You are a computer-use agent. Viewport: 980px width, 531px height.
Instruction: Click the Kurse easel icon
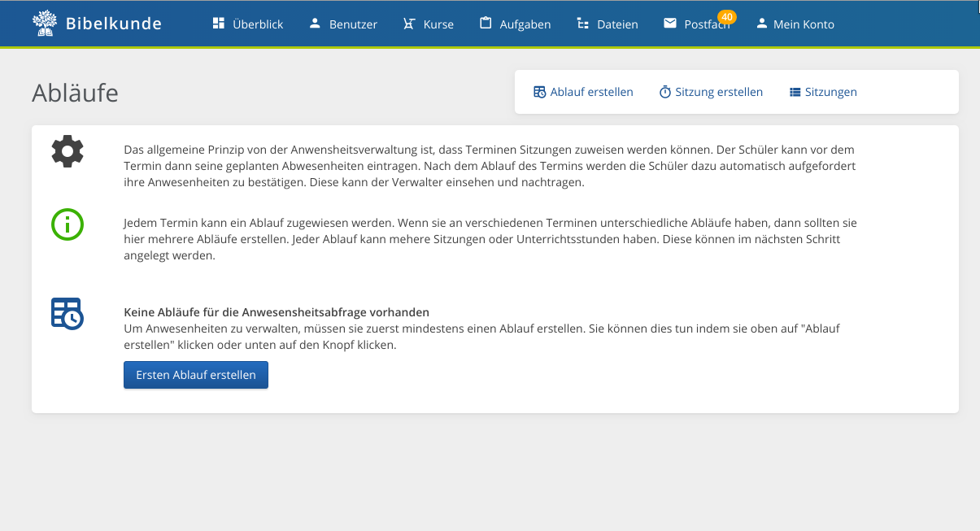pos(409,24)
